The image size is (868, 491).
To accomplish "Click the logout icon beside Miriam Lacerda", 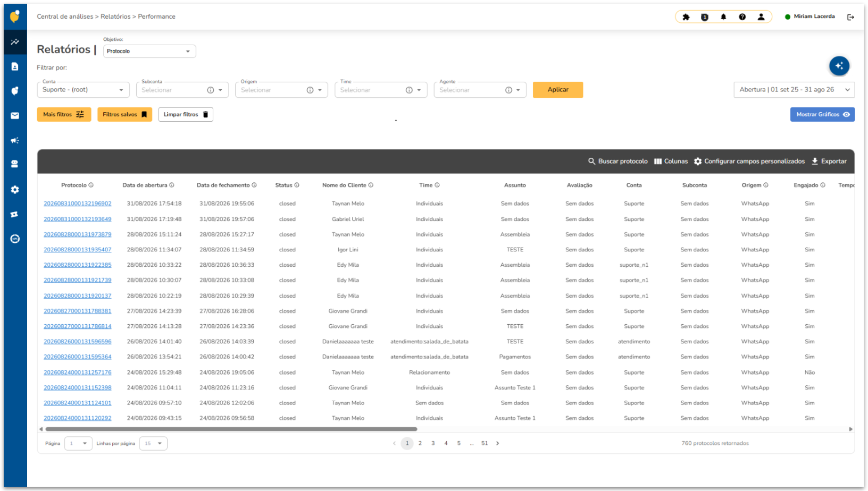I will click(x=850, y=17).
